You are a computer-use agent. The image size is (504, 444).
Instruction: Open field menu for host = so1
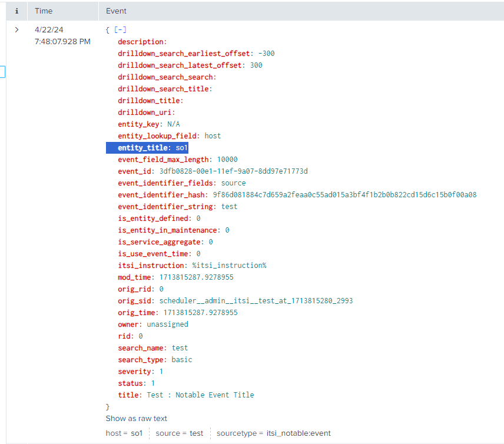tap(124, 433)
